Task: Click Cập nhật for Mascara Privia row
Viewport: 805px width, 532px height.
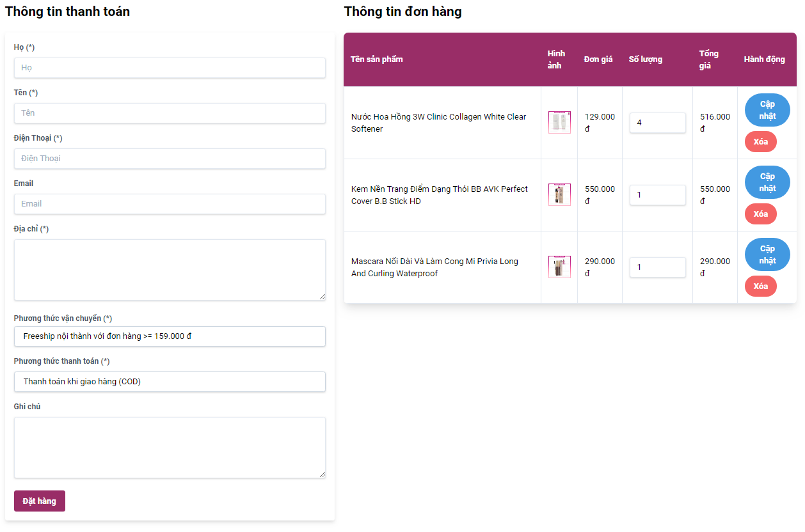Action: pyautogui.click(x=767, y=254)
